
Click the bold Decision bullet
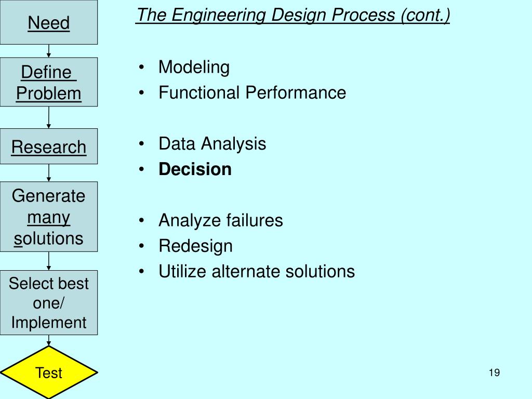195,169
